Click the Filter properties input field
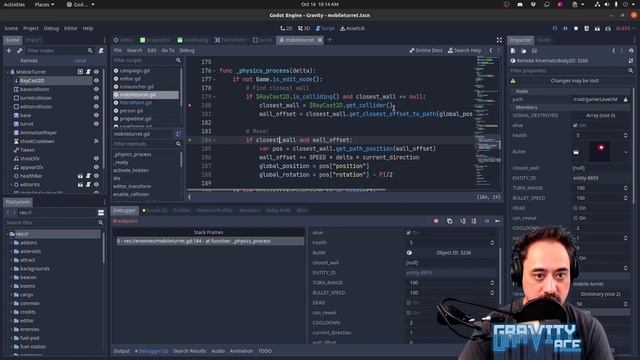Image resolution: width=640 pixels, height=360 pixels. (x=568, y=71)
